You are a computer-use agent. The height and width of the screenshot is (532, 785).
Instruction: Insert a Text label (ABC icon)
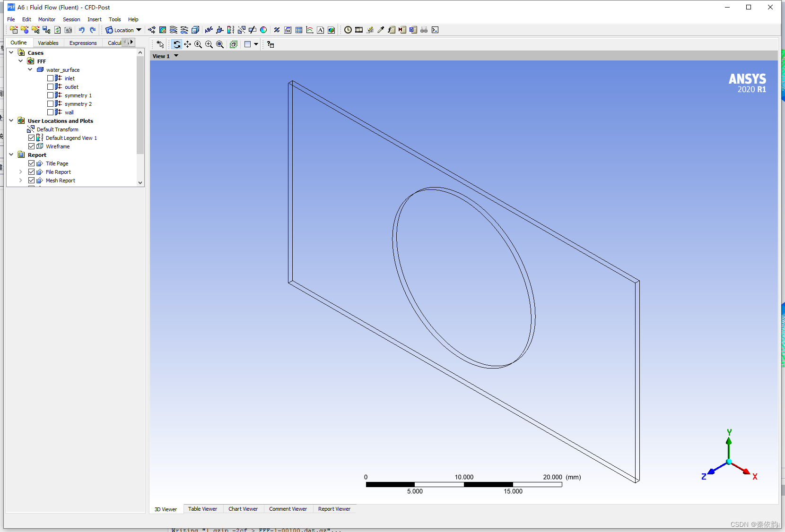tap(209, 30)
